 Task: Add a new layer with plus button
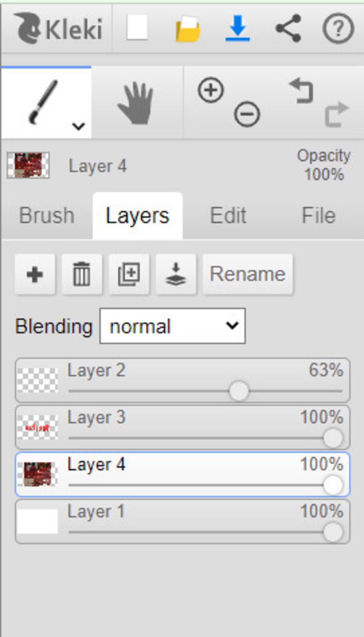(x=35, y=274)
